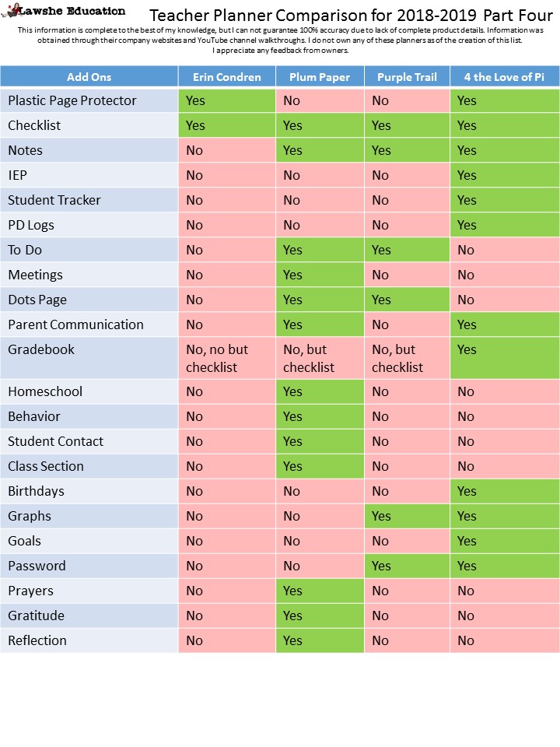Click Erin Condren's "No, no but checklist" cell

tap(226, 358)
